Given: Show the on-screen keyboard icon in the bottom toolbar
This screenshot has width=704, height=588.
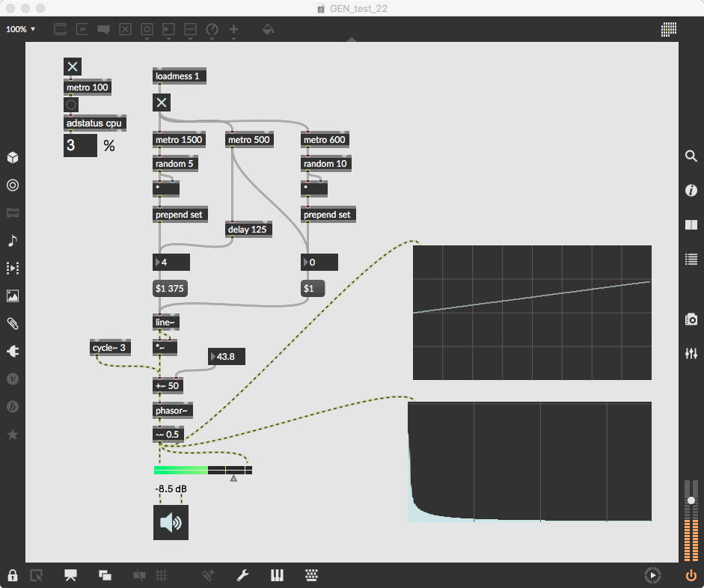Looking at the screenshot, I should (x=313, y=575).
